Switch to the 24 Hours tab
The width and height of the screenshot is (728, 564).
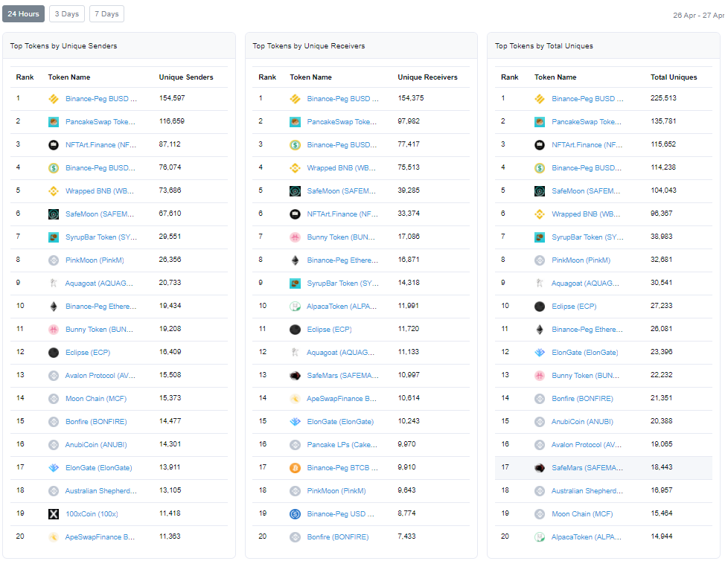(x=23, y=14)
